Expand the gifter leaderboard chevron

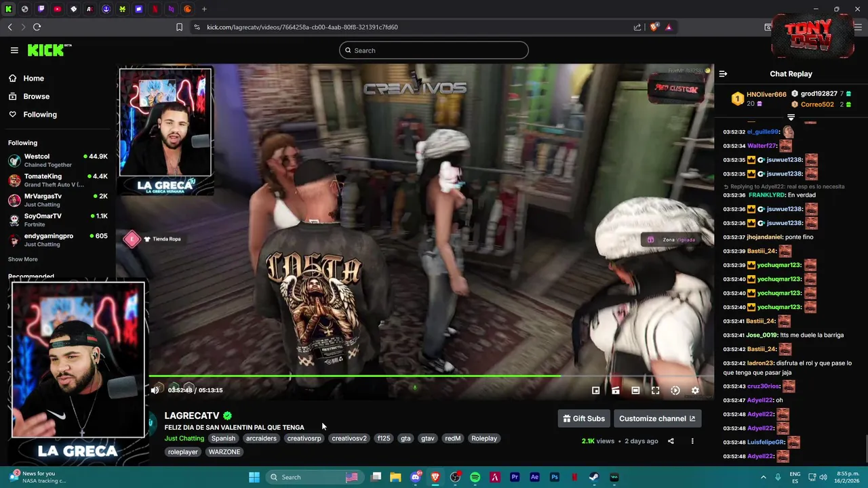tap(791, 117)
